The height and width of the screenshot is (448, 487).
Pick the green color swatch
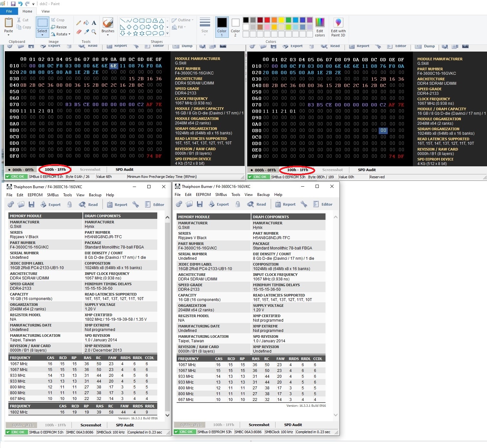288,20
